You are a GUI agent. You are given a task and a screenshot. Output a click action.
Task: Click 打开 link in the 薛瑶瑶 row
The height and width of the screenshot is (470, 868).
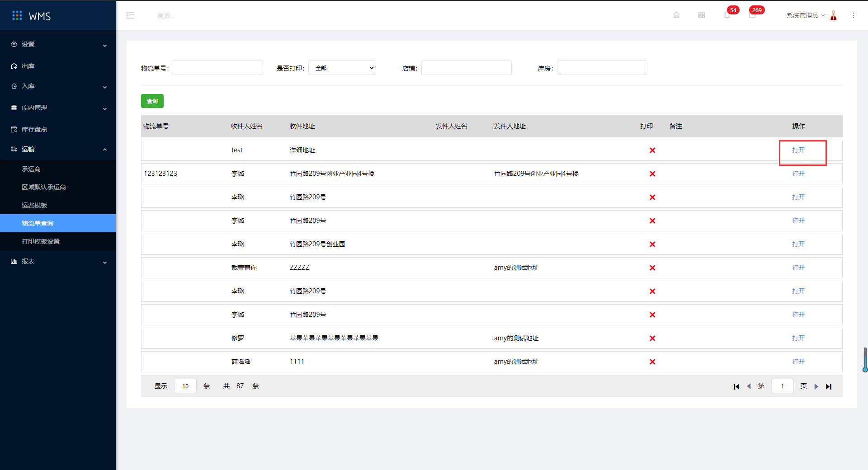coord(798,362)
